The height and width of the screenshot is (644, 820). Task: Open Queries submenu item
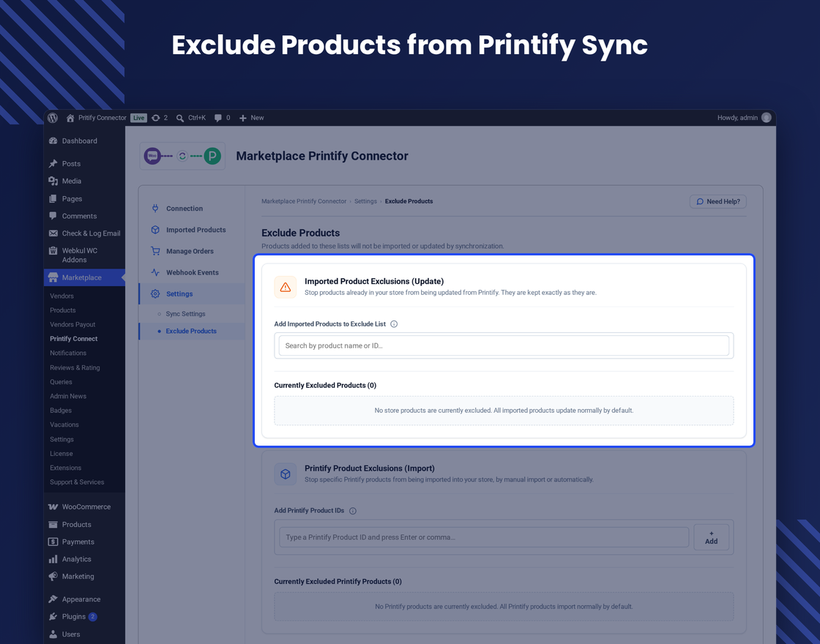pyautogui.click(x=61, y=382)
